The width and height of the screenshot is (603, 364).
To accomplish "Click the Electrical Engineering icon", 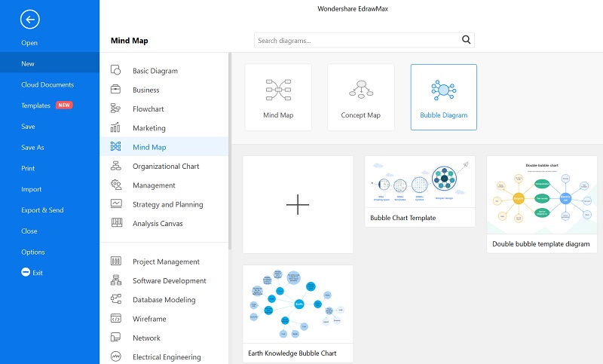I will coord(116,356).
